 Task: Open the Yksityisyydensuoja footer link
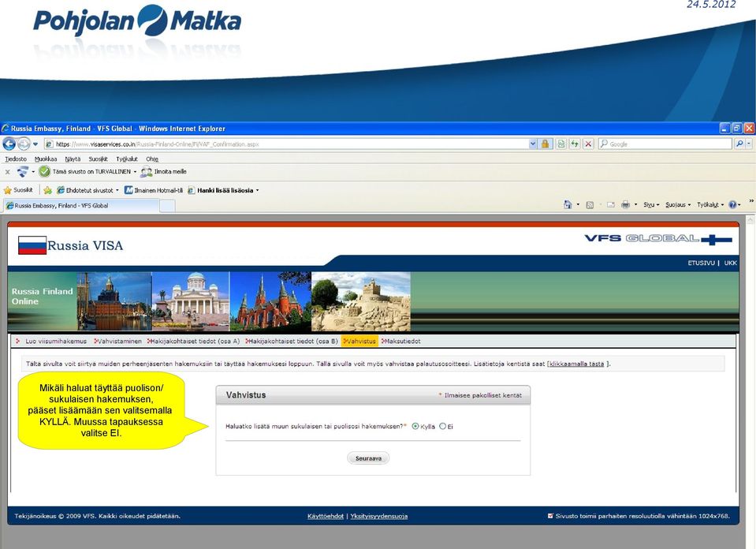(379, 516)
